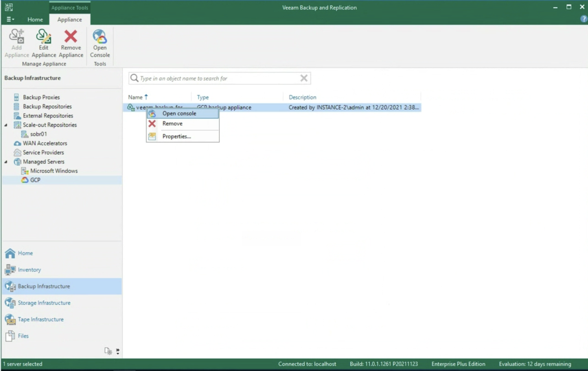Viewport: 588px width, 371px height.
Task: Clear the search box with X
Action: pyautogui.click(x=304, y=78)
